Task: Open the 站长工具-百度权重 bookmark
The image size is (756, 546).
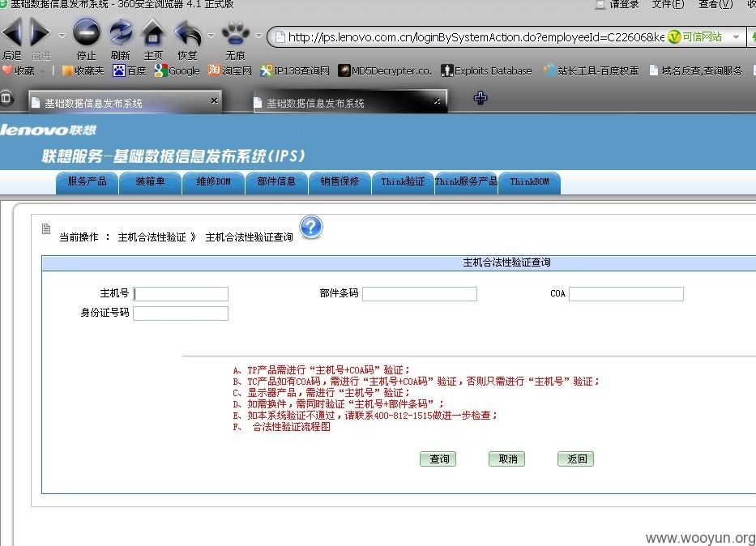Action: click(x=591, y=70)
